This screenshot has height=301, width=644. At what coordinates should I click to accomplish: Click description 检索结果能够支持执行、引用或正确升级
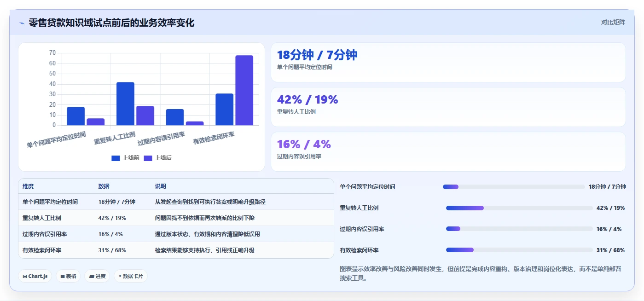point(205,250)
